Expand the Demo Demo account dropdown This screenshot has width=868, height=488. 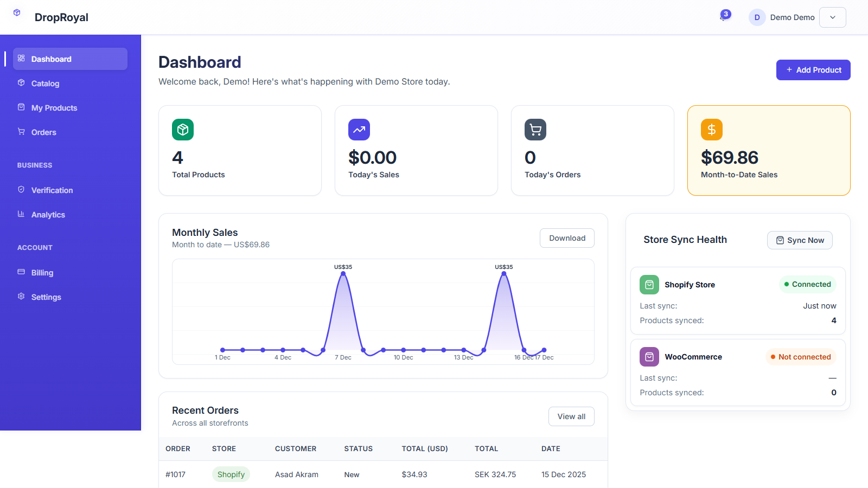tap(833, 17)
